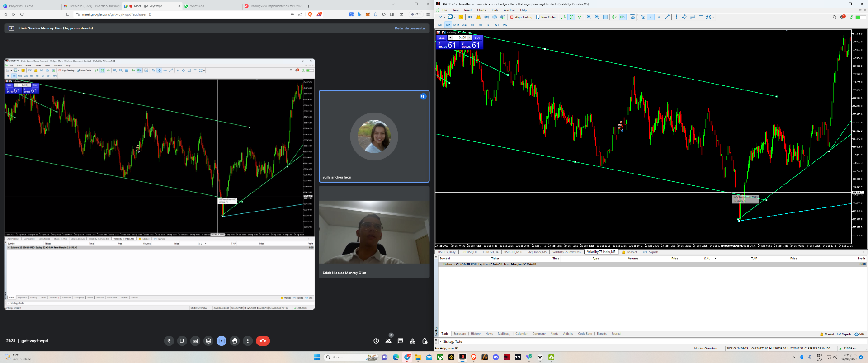Select bar chart type
This screenshot has height=363, width=868.
coord(563,17)
